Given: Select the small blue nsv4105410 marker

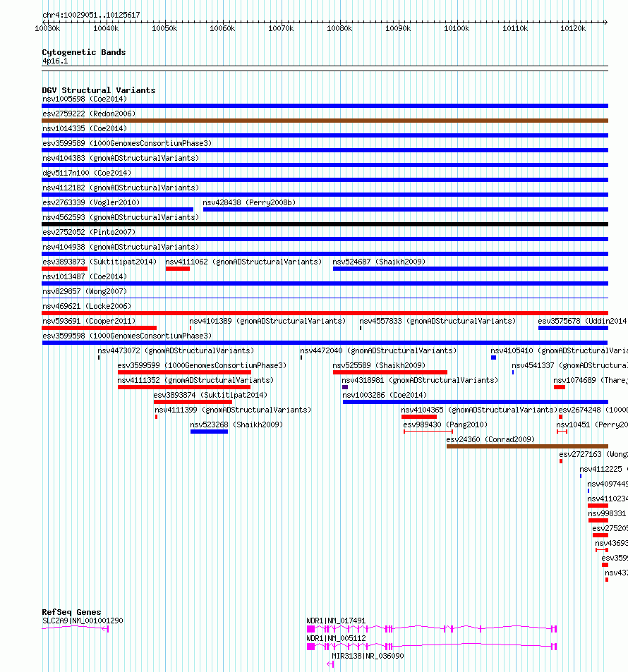Looking at the screenshot, I should click(x=494, y=358).
